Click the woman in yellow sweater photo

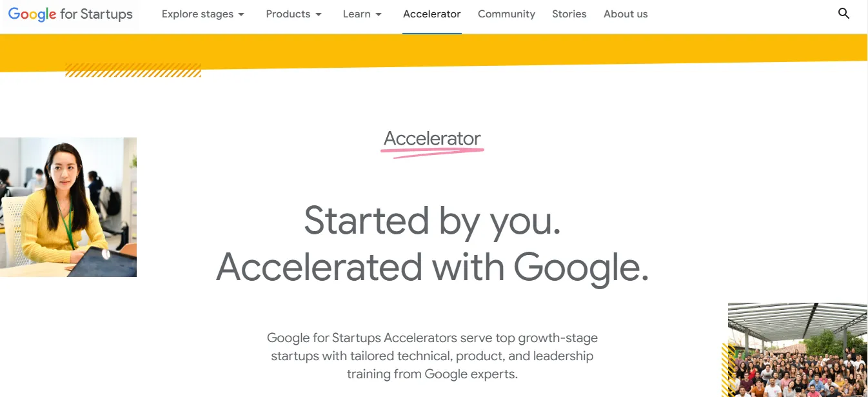coord(68,207)
